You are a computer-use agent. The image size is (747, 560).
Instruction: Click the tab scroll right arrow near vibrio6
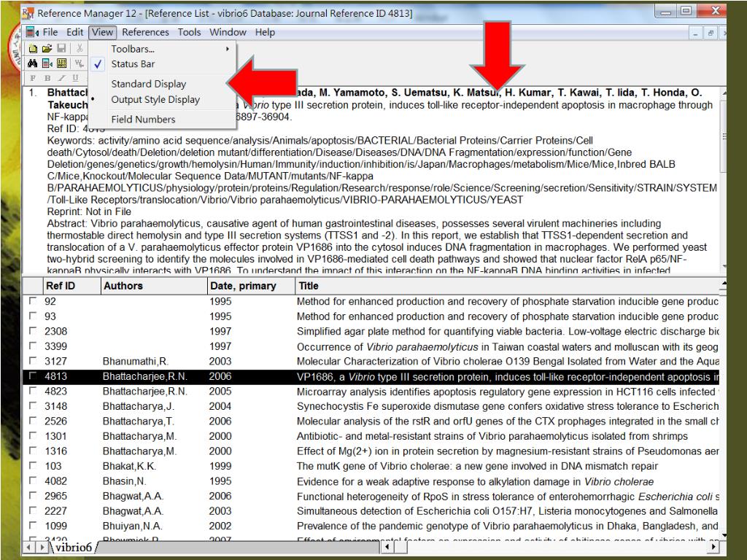point(42,547)
